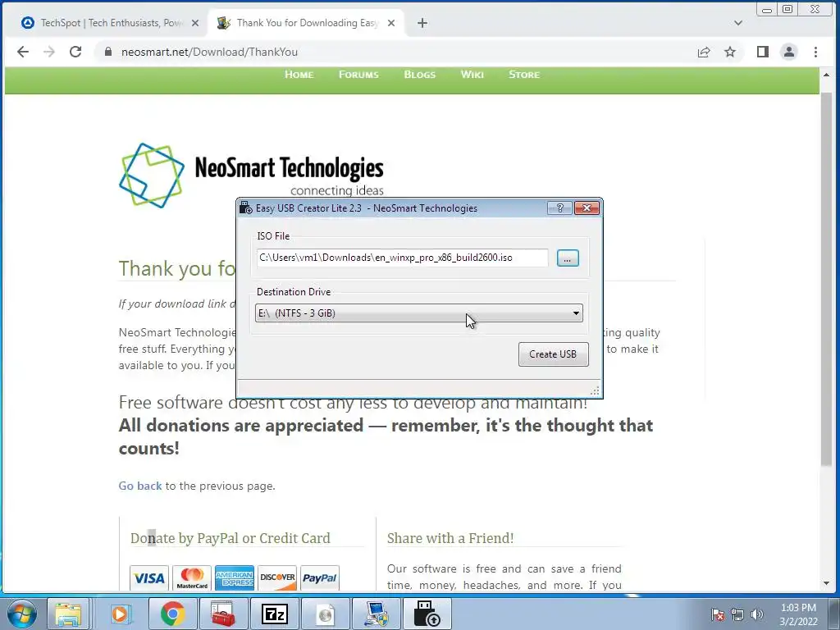Reload the neosmart.net page
This screenshot has height=630, width=840.
pos(75,52)
